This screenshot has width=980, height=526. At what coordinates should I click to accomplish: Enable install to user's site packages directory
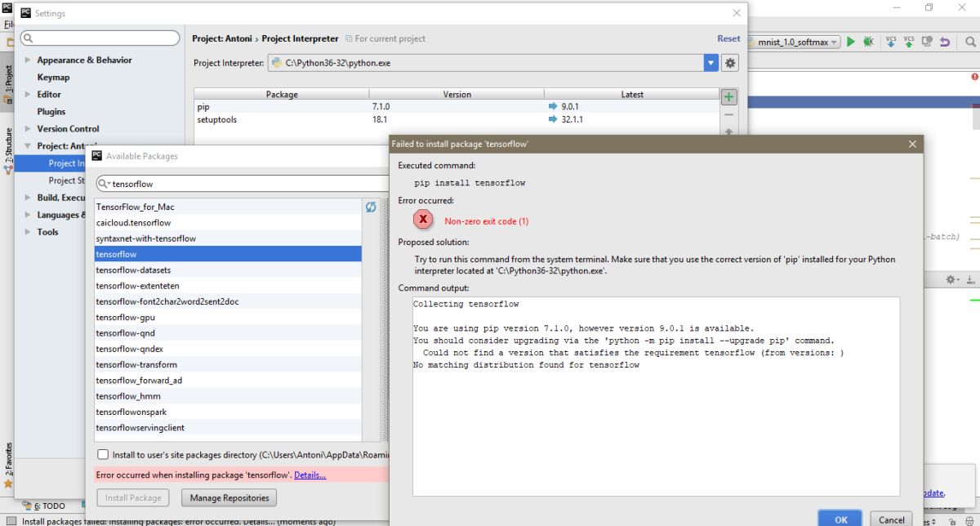click(103, 454)
